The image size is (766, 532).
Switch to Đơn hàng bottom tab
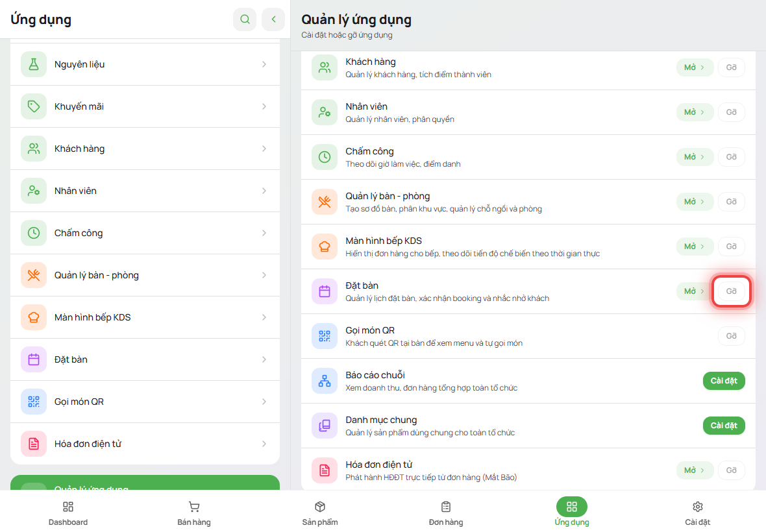(x=446, y=513)
